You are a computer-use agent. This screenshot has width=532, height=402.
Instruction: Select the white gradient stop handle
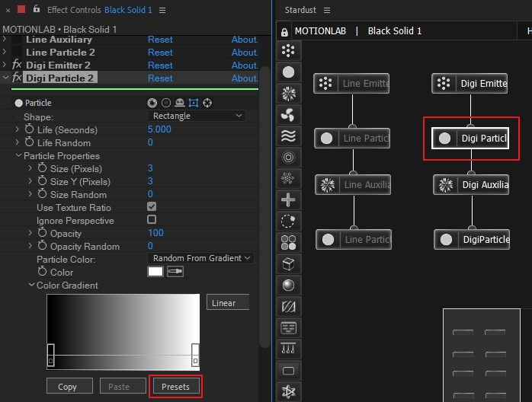point(195,355)
